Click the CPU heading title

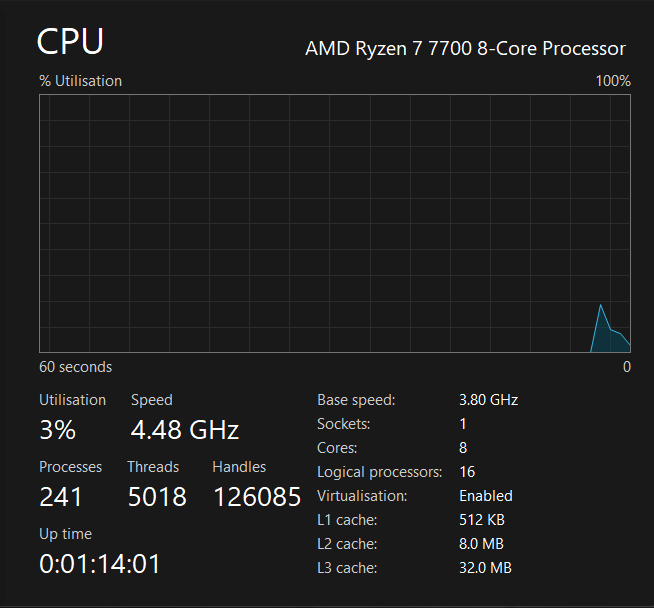tap(70, 42)
